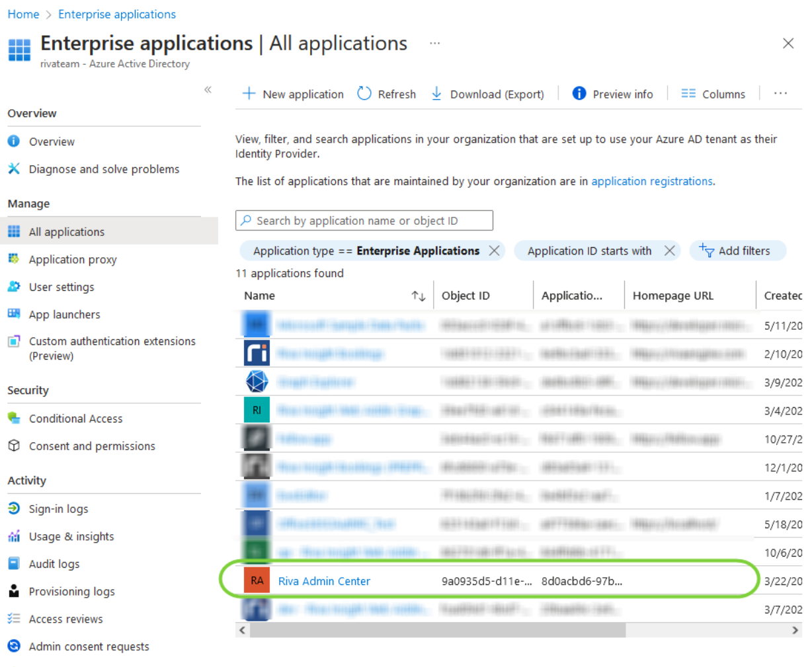Open the Home breadcrumb link
Image resolution: width=812 pixels, height=667 pixels.
(23, 14)
